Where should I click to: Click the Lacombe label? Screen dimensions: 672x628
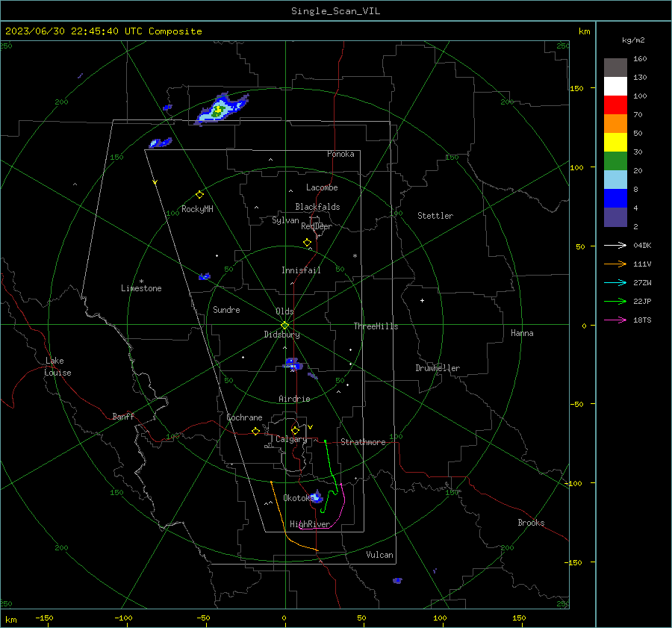322,187
